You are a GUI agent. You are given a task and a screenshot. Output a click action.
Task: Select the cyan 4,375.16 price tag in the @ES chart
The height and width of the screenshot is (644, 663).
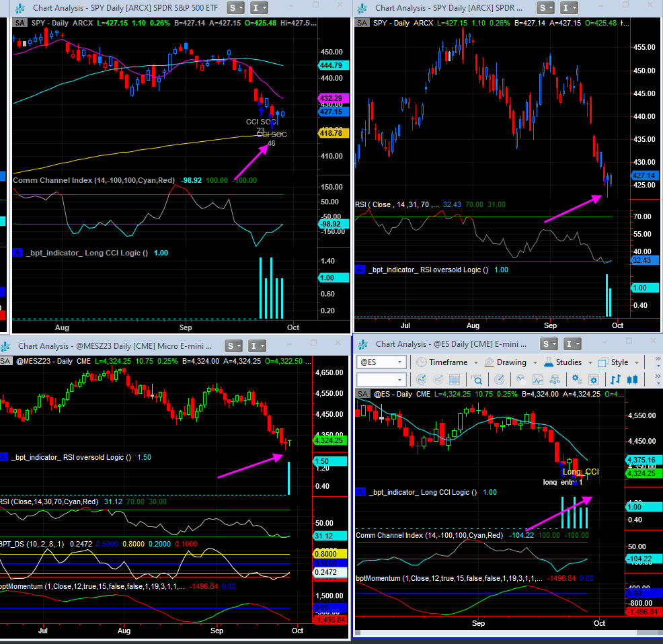pos(643,460)
